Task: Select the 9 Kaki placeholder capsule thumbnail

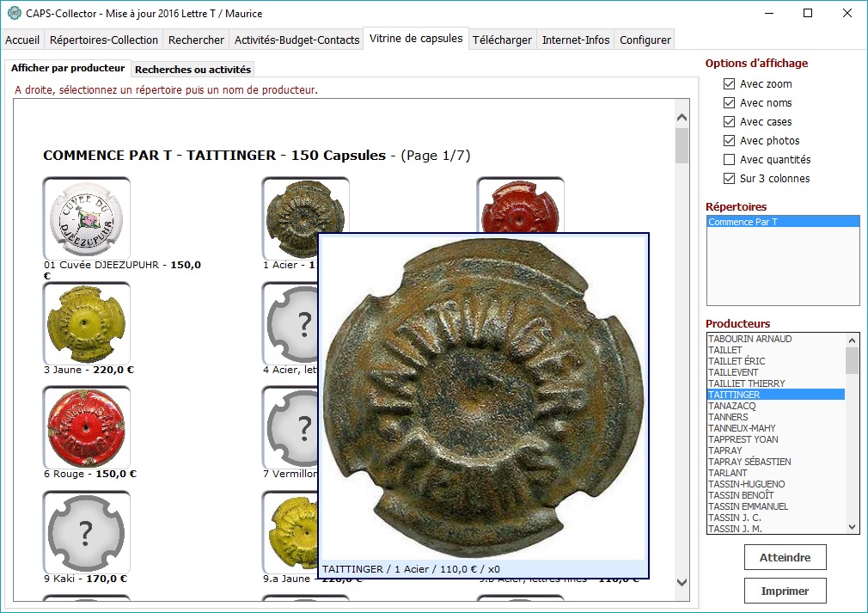Action: tap(86, 532)
